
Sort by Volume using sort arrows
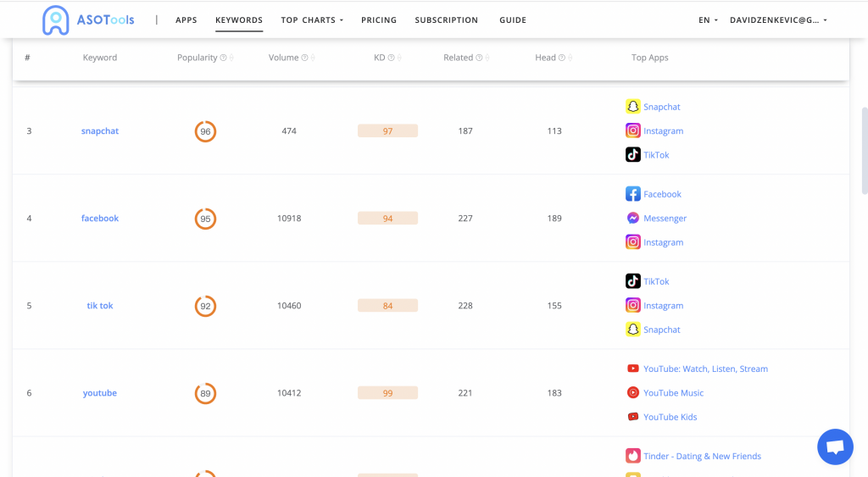coord(313,58)
